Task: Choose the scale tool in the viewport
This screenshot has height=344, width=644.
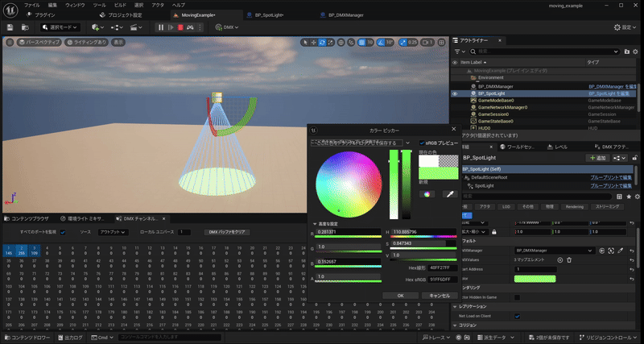Action: (331, 42)
